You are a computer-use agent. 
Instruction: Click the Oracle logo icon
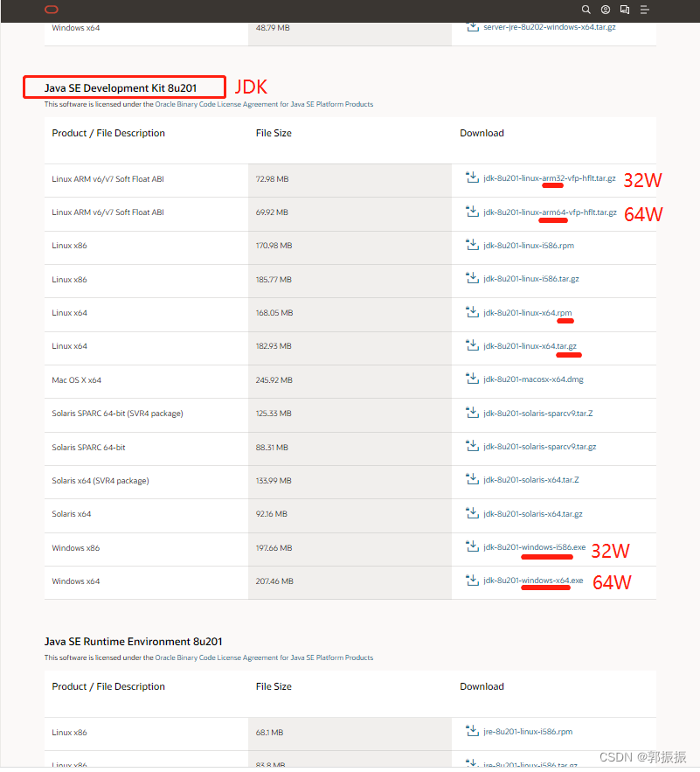pyautogui.click(x=52, y=10)
